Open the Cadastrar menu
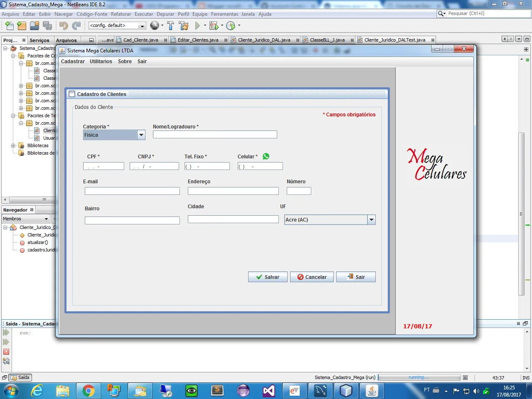 (73, 62)
